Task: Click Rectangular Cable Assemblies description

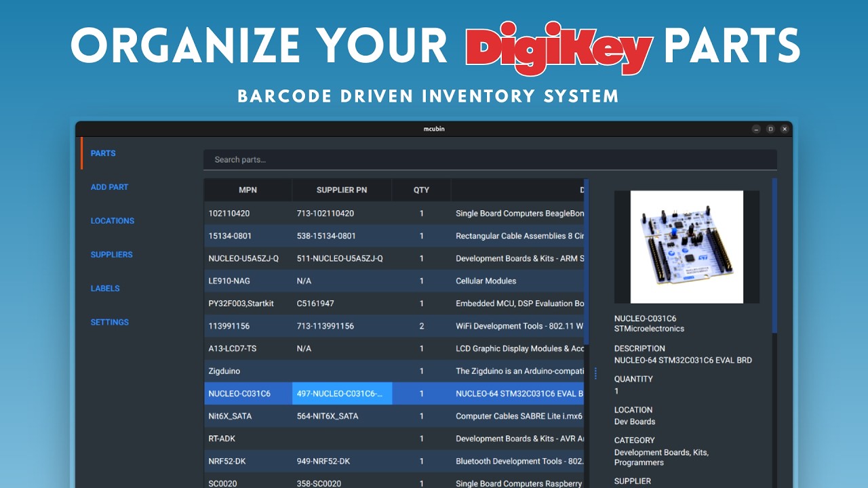Action: (x=517, y=236)
